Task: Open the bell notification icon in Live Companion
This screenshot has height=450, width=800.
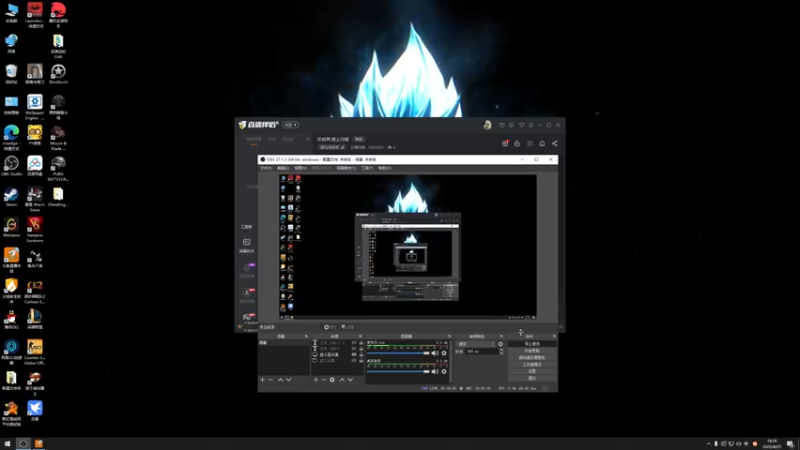Action: click(x=542, y=143)
